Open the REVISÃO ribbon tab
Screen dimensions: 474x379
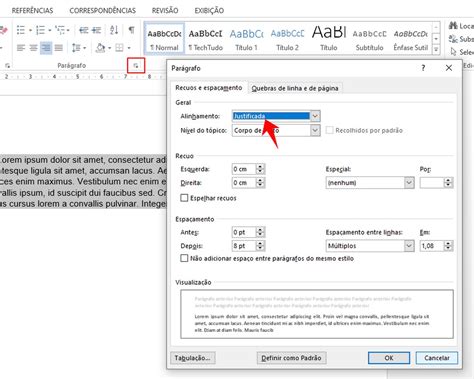click(x=165, y=10)
